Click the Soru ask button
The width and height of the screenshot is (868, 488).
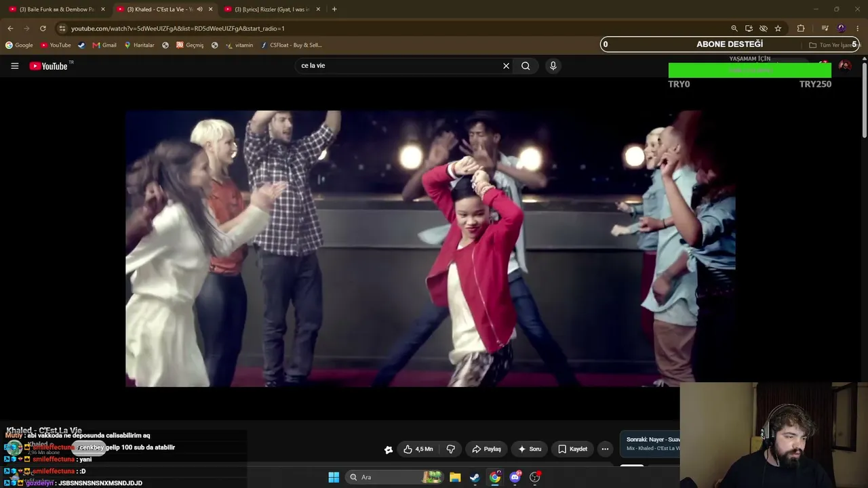(x=530, y=449)
